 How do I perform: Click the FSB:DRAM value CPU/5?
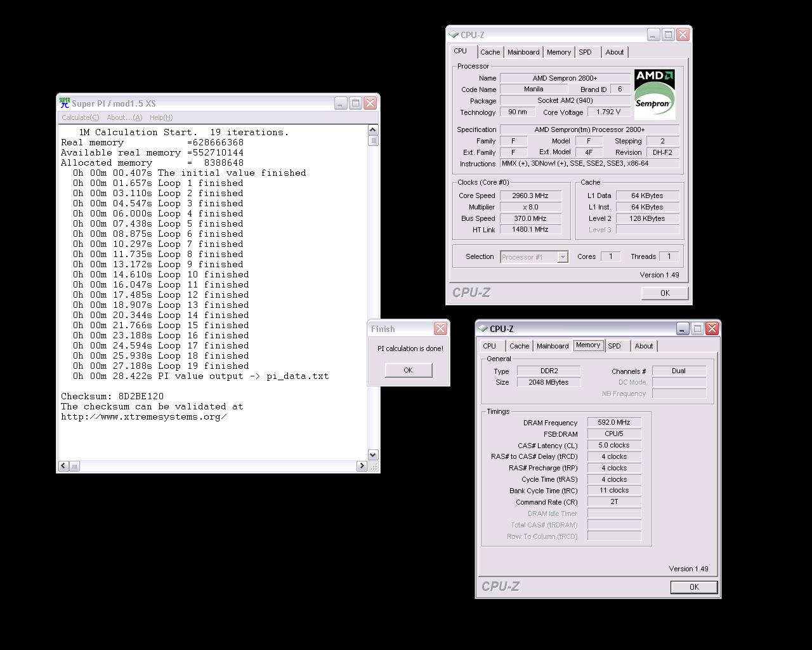click(x=614, y=434)
